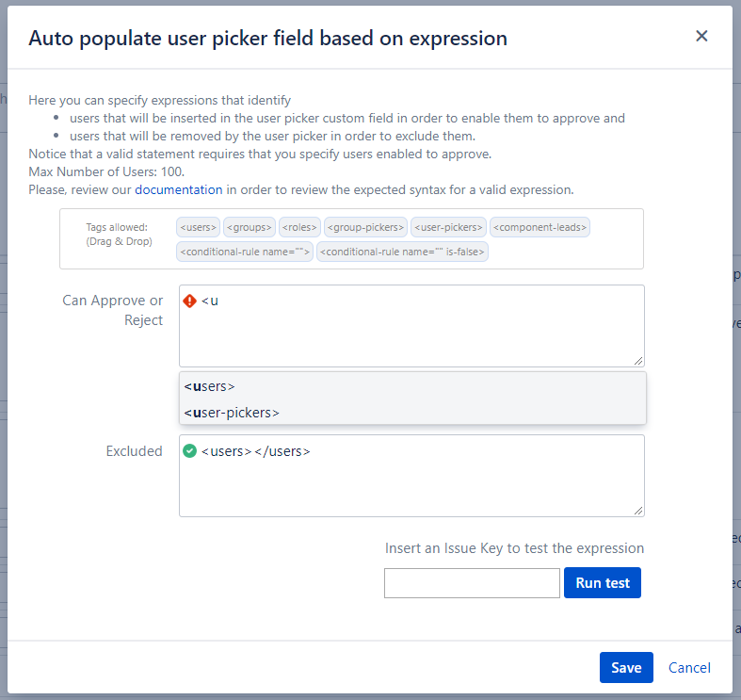Click the green valid checkmark in Excluded field
Screen dimensions: 741x700
190,451
